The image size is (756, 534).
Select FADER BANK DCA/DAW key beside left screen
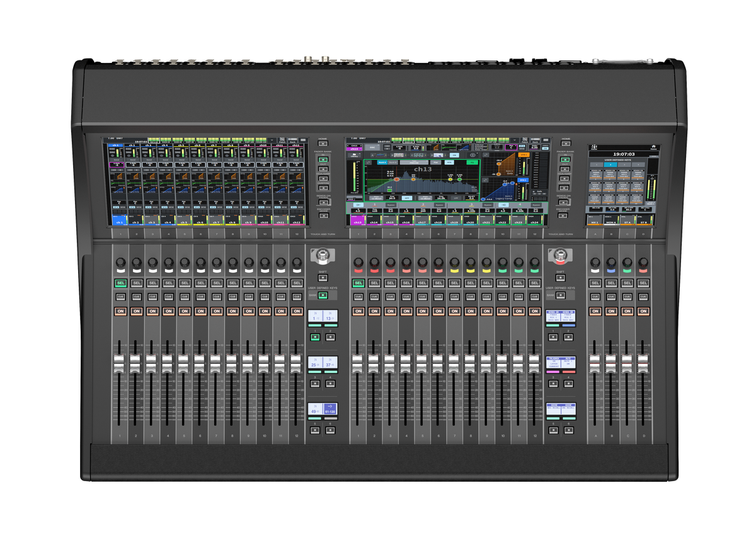323,178
